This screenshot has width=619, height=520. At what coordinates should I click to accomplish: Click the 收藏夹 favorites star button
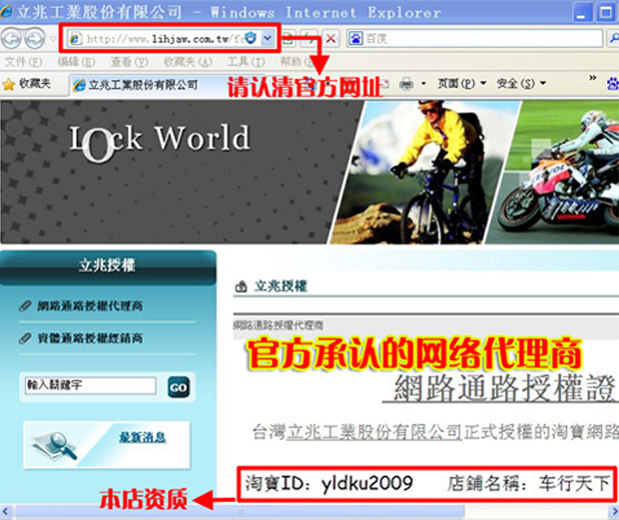26,84
